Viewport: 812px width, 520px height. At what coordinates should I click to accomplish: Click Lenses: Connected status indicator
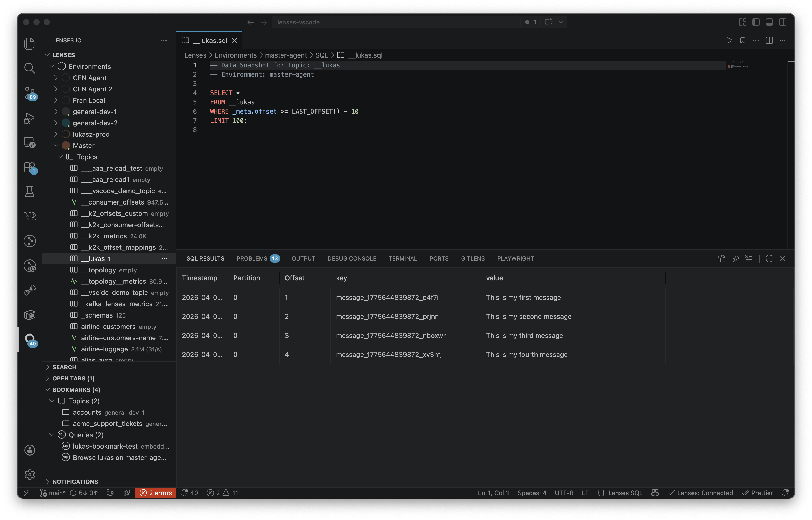tap(700, 493)
